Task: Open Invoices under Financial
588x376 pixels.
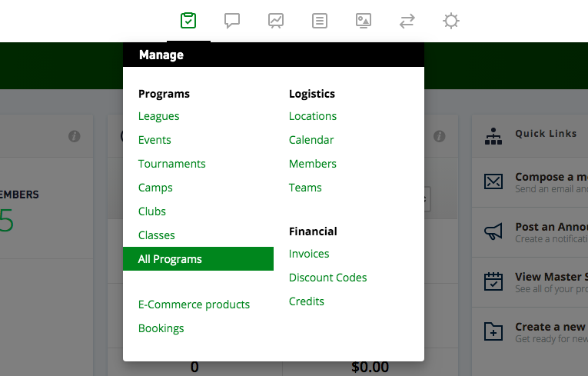Action: click(309, 254)
